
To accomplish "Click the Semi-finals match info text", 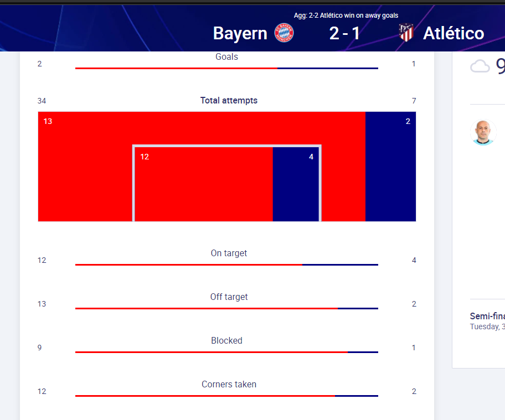I will pyautogui.click(x=487, y=316).
